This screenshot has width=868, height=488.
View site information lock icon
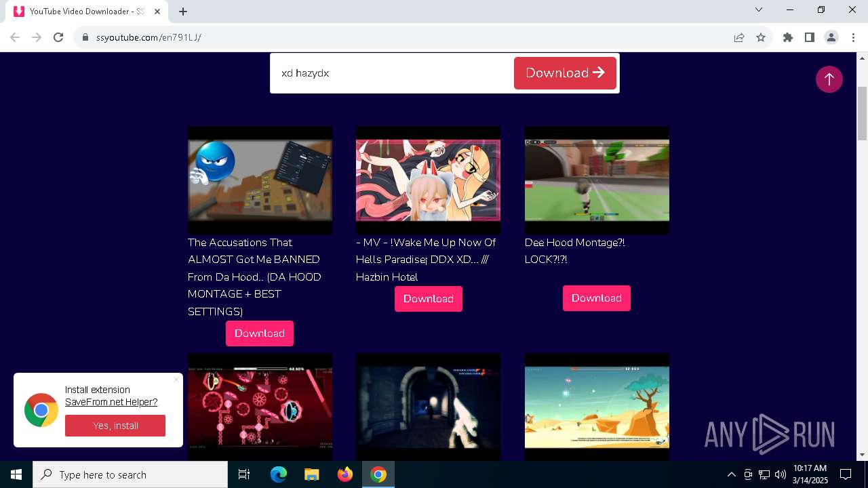[85, 37]
